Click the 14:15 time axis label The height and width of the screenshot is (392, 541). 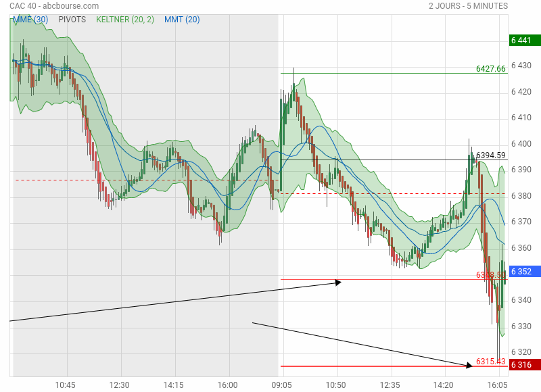174,385
